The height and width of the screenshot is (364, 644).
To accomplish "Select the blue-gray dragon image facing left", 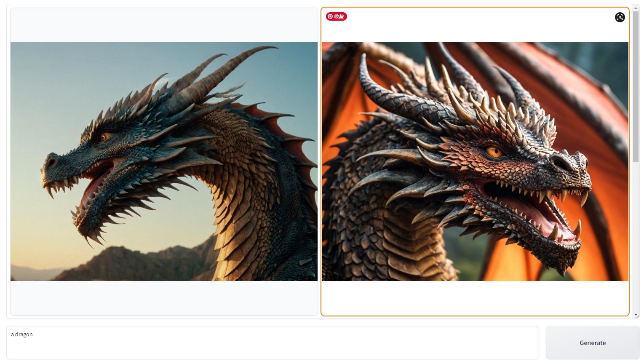I will click(164, 161).
